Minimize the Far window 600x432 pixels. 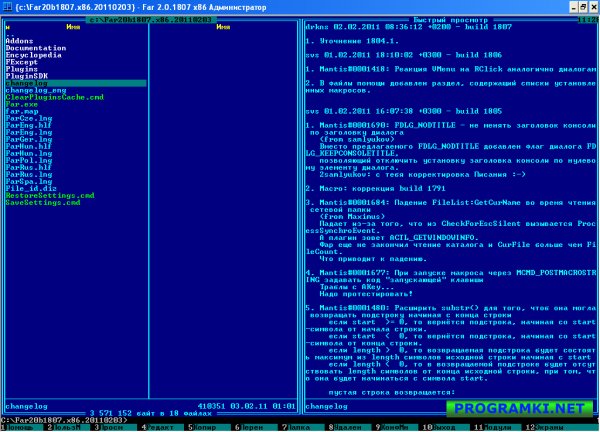tap(574, 7)
